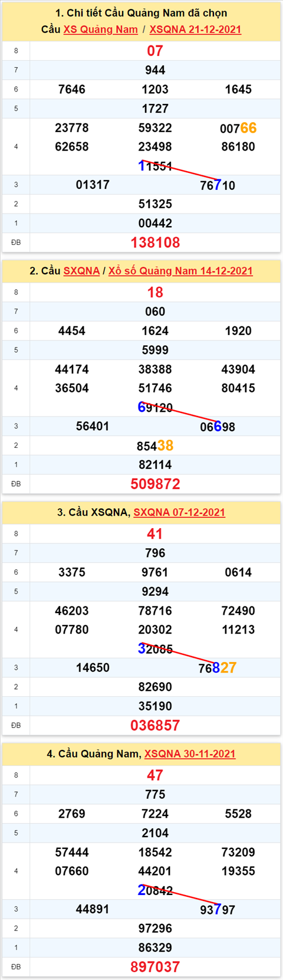Select the number 06698
Screen dimensions: 283x980
pyautogui.click(x=218, y=427)
